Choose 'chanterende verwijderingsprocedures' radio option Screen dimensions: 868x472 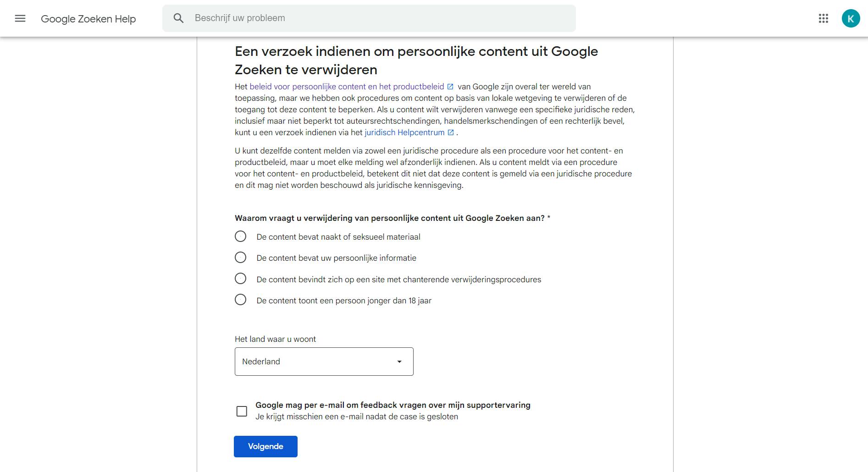[x=241, y=279]
